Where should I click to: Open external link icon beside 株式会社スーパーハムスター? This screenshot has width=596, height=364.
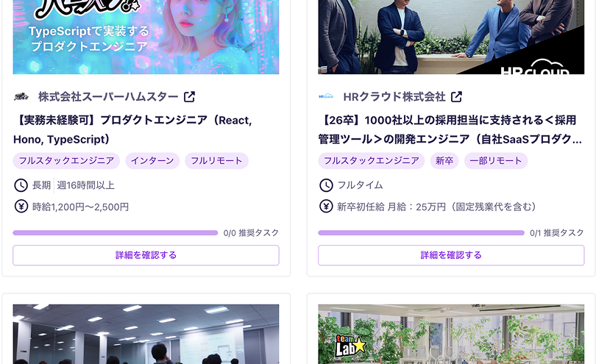tap(189, 97)
